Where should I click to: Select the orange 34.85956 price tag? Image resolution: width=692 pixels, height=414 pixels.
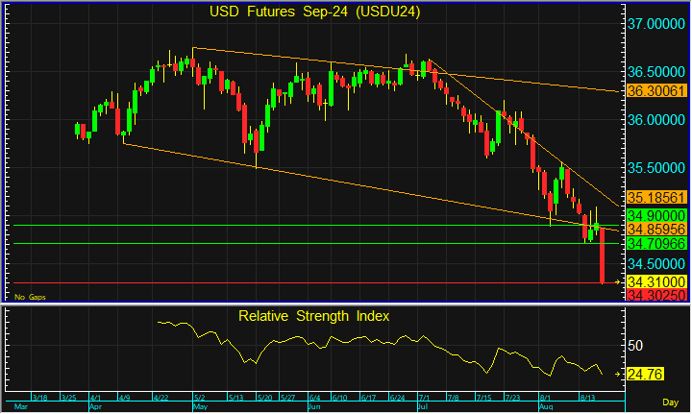tap(655, 229)
